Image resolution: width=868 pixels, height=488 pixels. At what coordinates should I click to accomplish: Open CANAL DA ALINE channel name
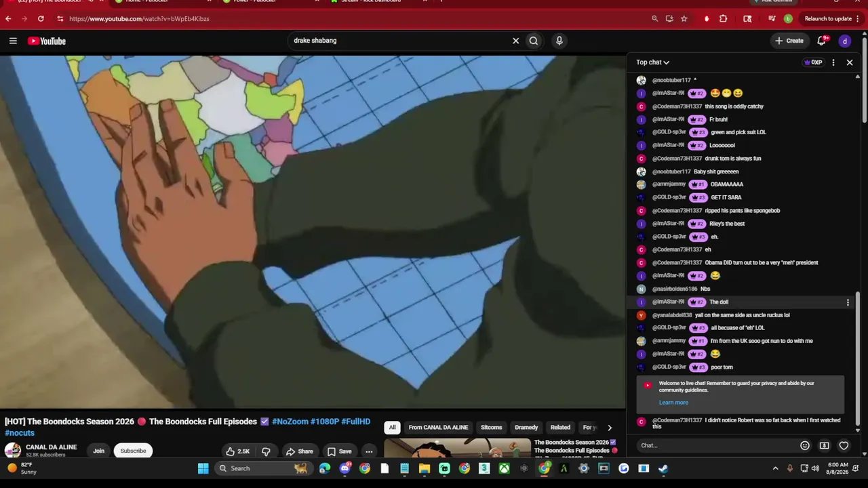click(52, 447)
